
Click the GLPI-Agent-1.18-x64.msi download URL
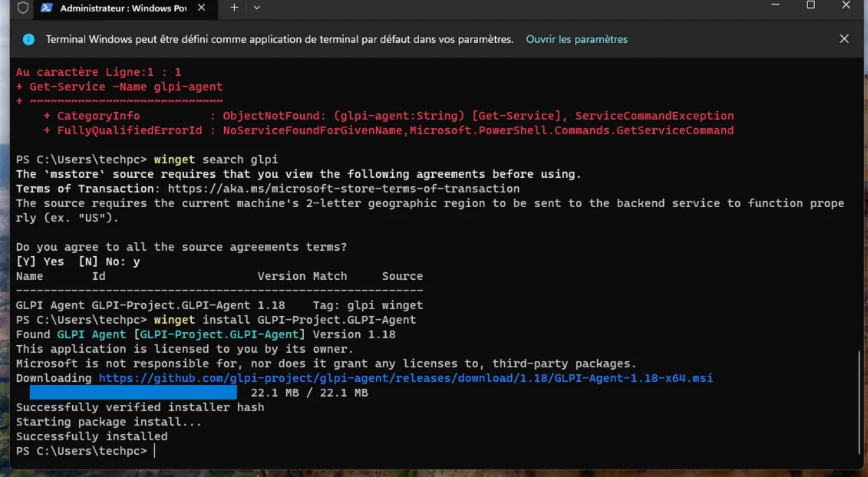[x=406, y=378]
